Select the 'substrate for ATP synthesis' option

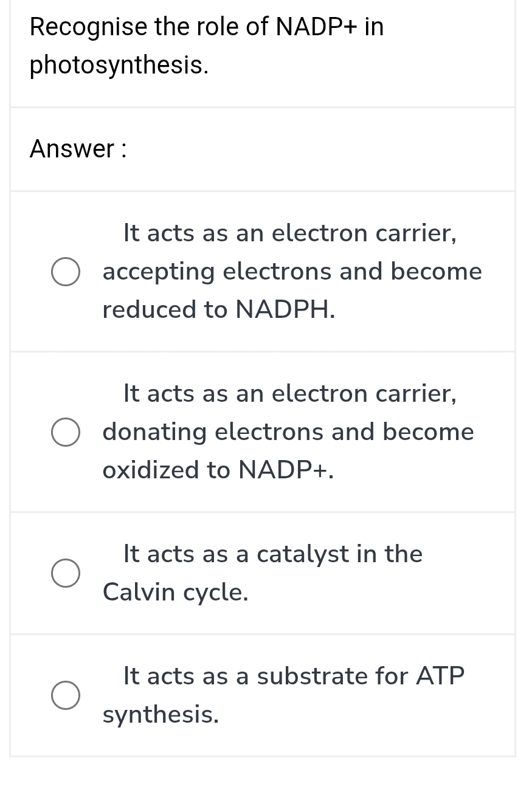tap(65, 695)
